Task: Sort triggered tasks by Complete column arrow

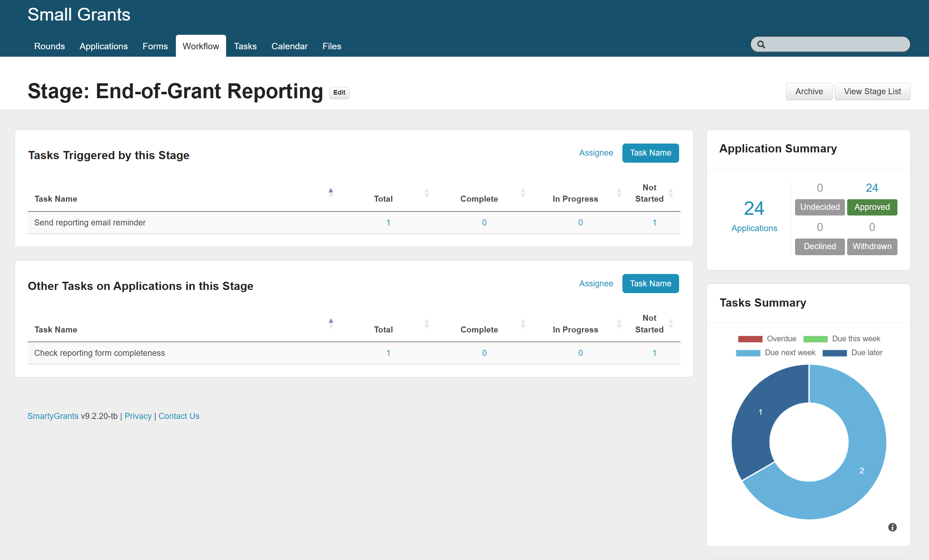Action: coord(523,193)
